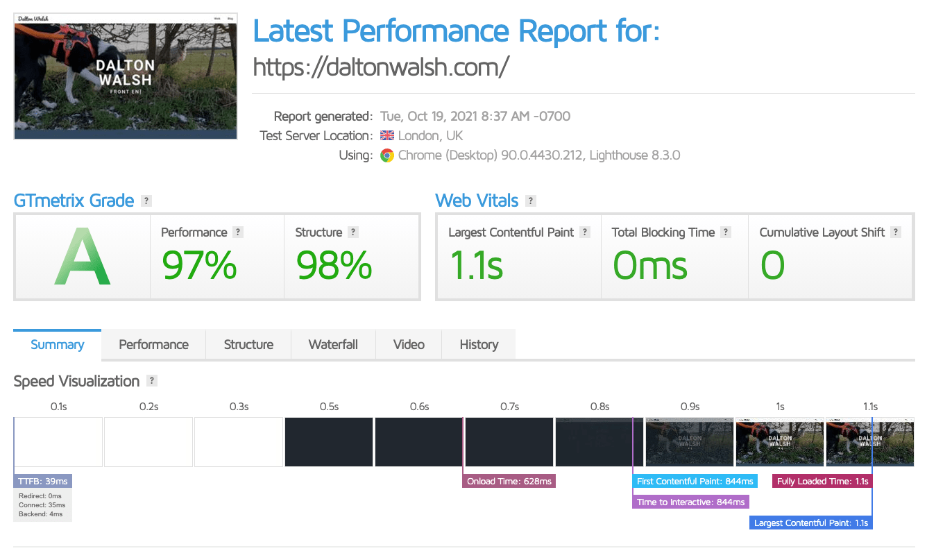The height and width of the screenshot is (560, 927).
Task: Open the Structure tab
Action: (248, 345)
